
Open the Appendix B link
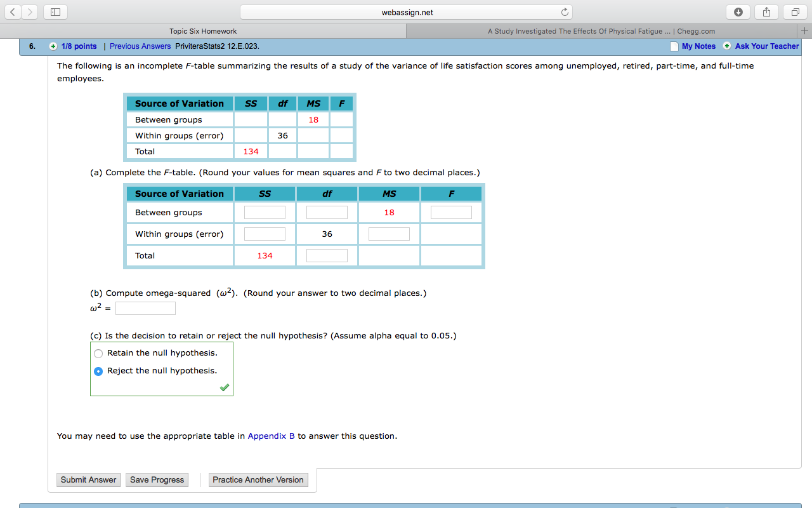coord(271,436)
